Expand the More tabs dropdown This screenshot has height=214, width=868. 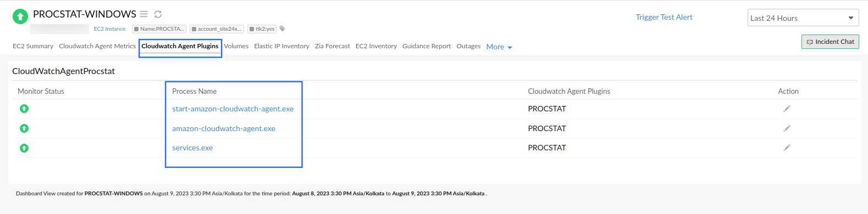[x=499, y=47]
